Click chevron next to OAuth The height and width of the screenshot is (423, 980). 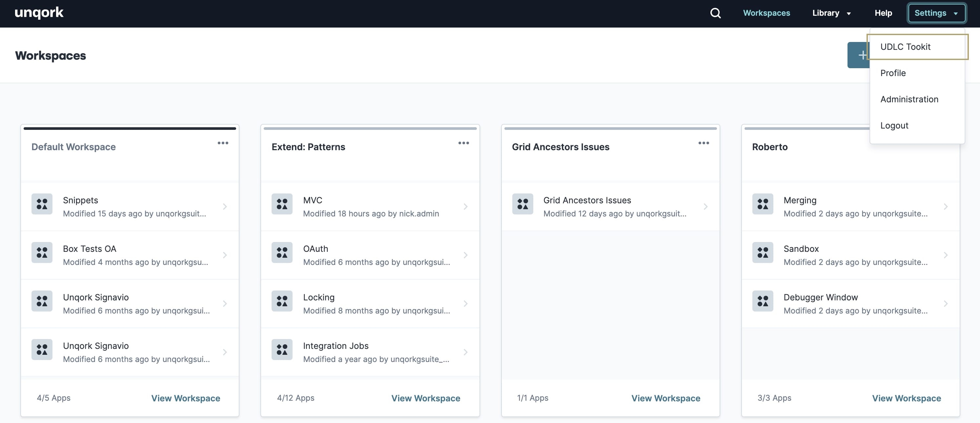465,255
